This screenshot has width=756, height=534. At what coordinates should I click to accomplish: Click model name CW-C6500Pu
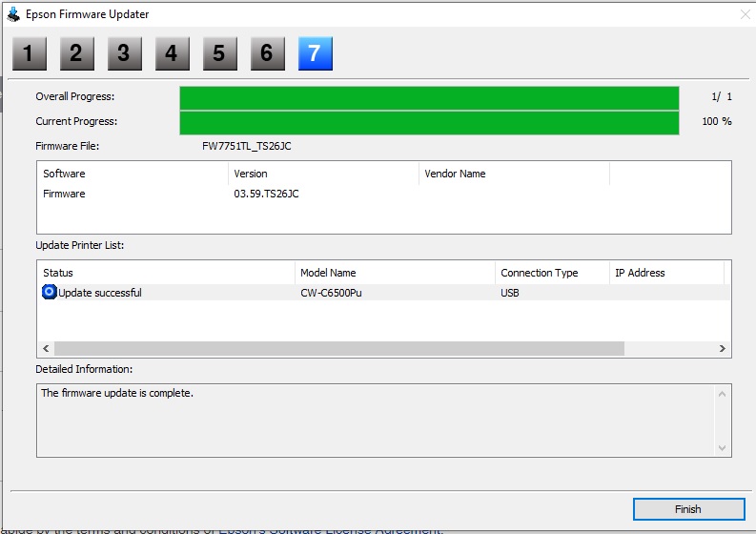pyautogui.click(x=331, y=293)
